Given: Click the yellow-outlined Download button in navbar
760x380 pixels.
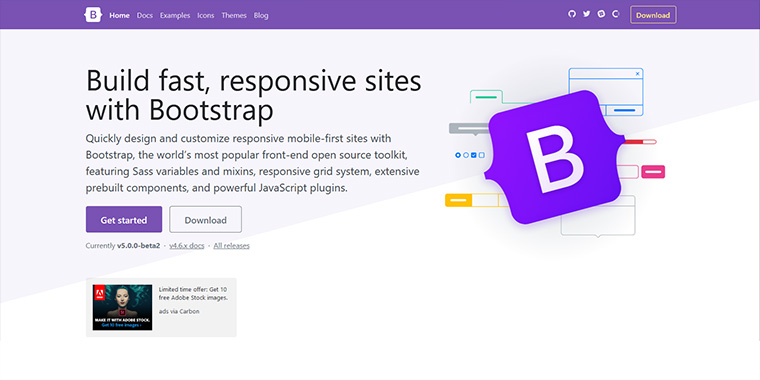Looking at the screenshot, I should coord(653,15).
